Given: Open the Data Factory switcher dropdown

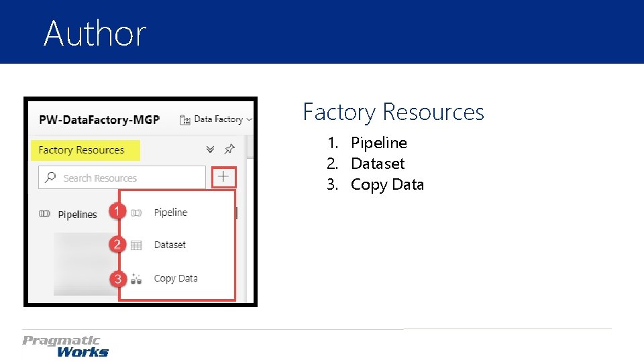Looking at the screenshot, I should pyautogui.click(x=216, y=119).
